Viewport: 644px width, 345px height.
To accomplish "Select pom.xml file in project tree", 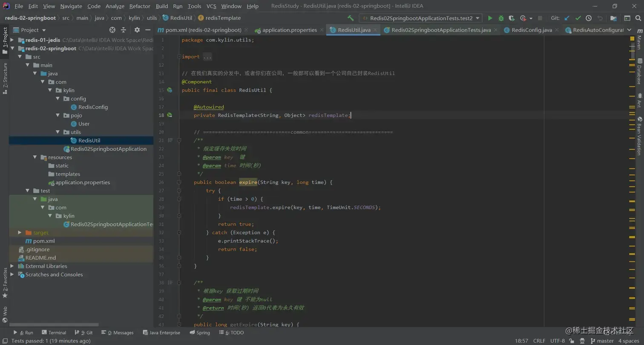I will [44, 241].
